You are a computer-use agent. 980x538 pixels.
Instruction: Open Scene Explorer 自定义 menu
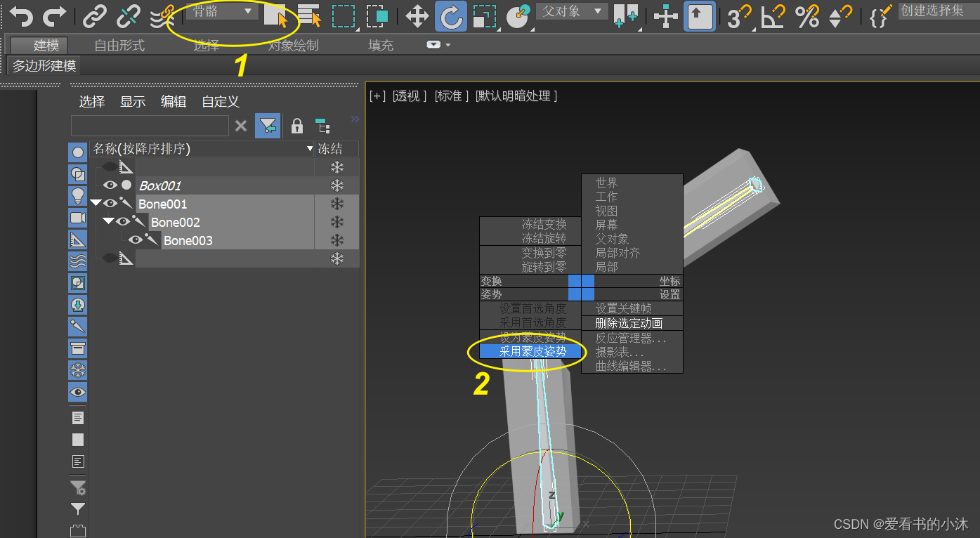coord(221,102)
